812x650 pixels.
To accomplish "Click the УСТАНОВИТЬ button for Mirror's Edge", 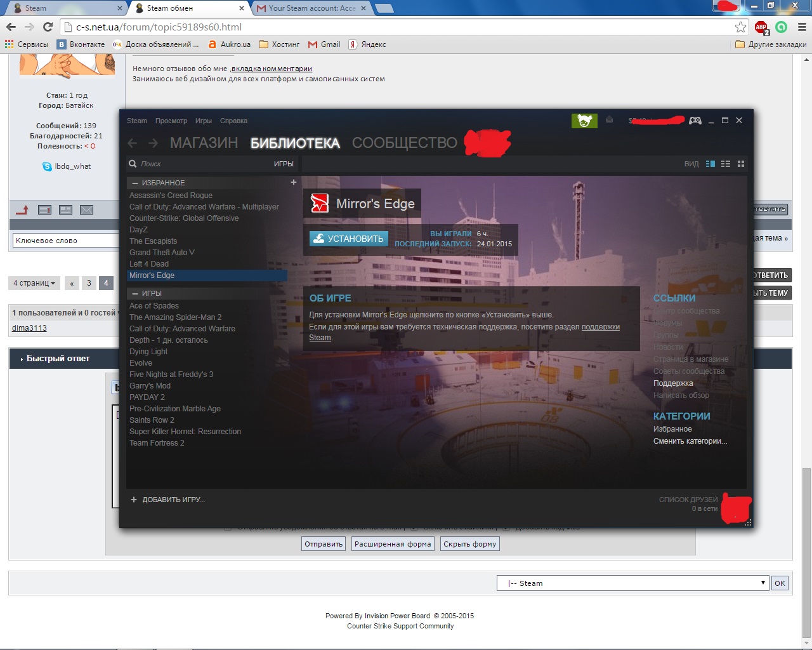I will pos(348,239).
